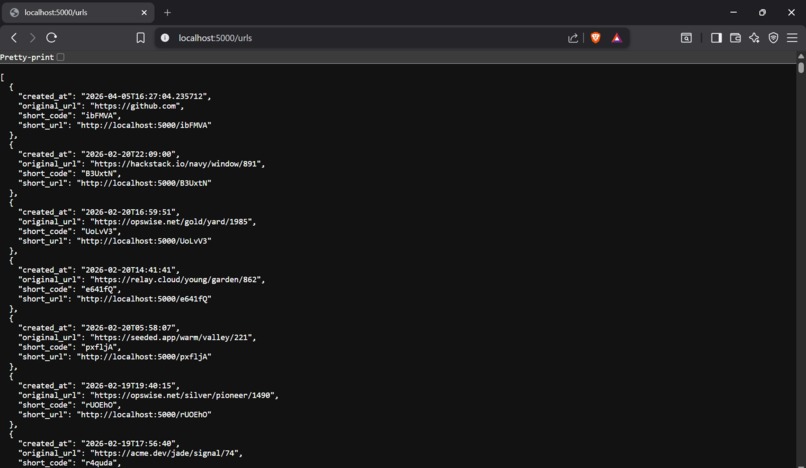Close the localhost:5000/urls tab

[144, 12]
